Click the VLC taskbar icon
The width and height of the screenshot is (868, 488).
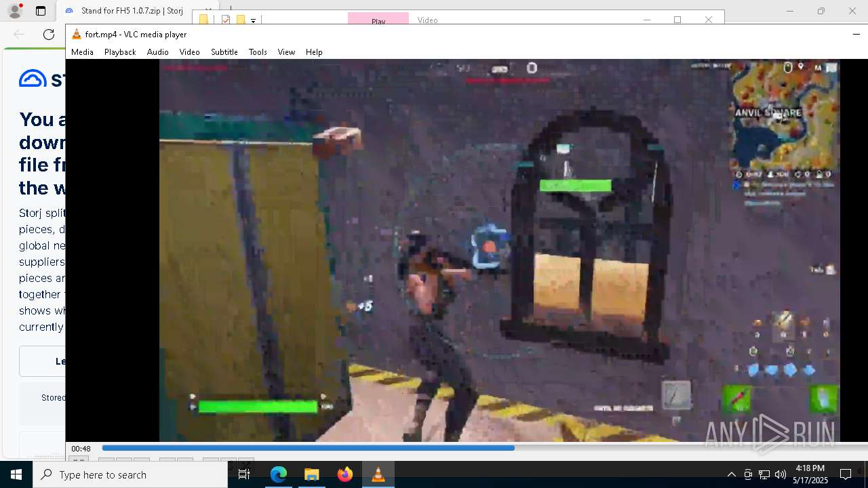pyautogui.click(x=378, y=474)
